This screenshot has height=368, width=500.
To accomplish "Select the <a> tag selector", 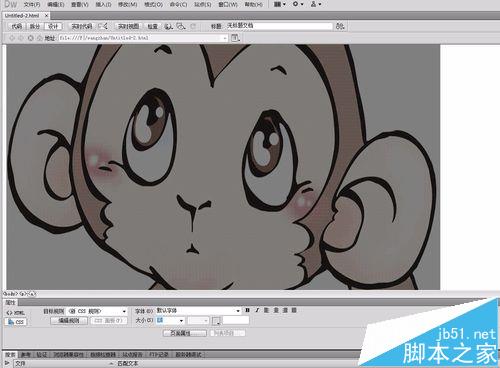I will click(32, 294).
